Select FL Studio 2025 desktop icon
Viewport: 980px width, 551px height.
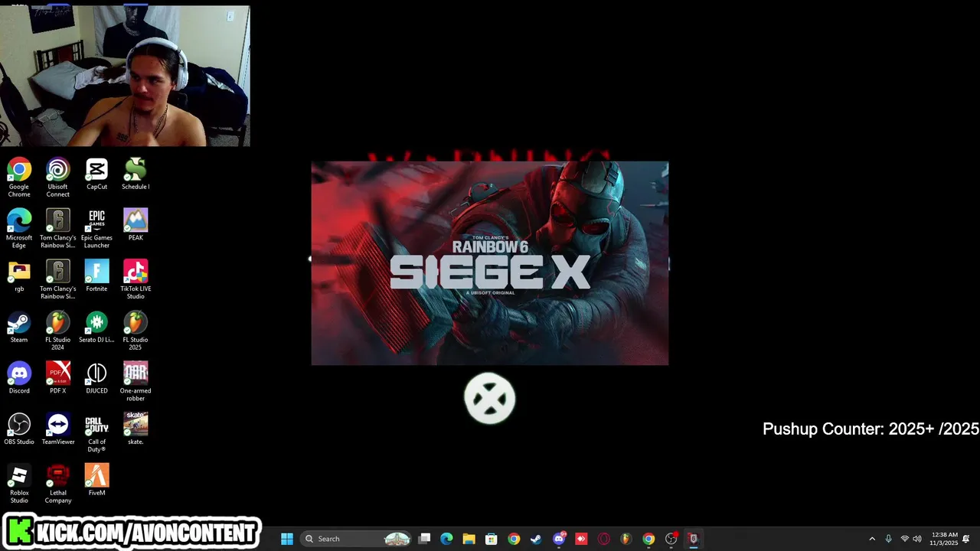coord(136,331)
